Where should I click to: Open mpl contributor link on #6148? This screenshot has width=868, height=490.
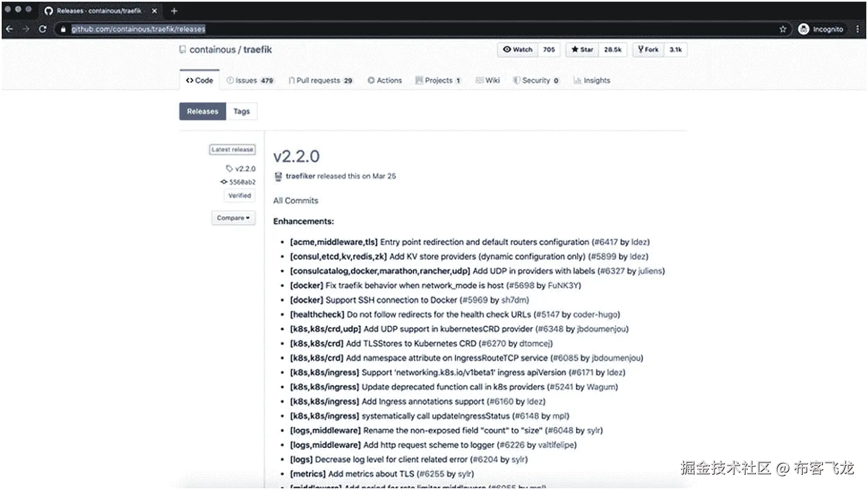click(560, 416)
